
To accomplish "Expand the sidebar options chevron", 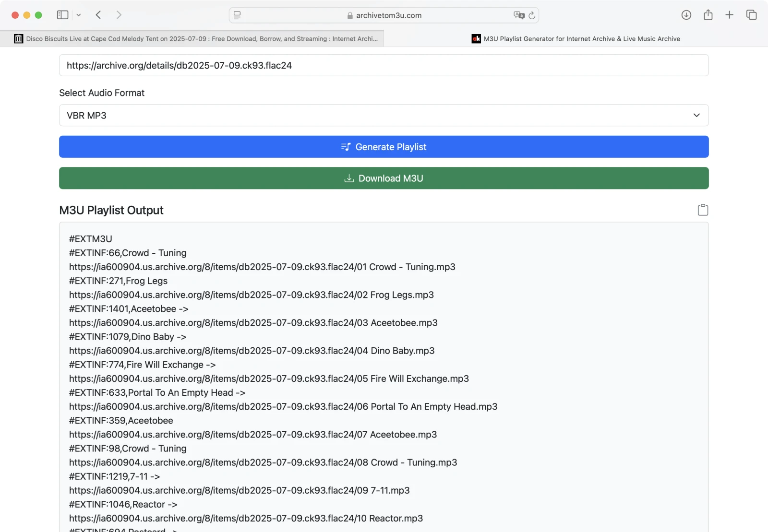I will pyautogui.click(x=79, y=15).
